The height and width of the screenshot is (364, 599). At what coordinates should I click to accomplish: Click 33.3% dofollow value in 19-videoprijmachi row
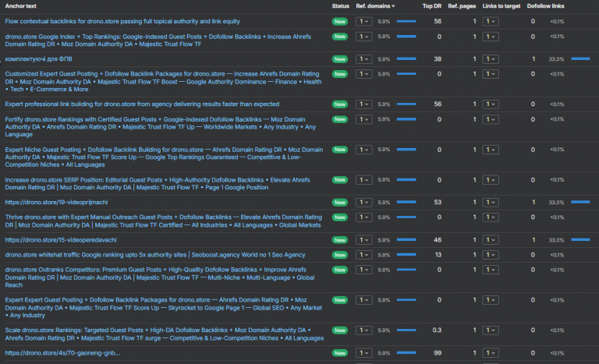[556, 203]
